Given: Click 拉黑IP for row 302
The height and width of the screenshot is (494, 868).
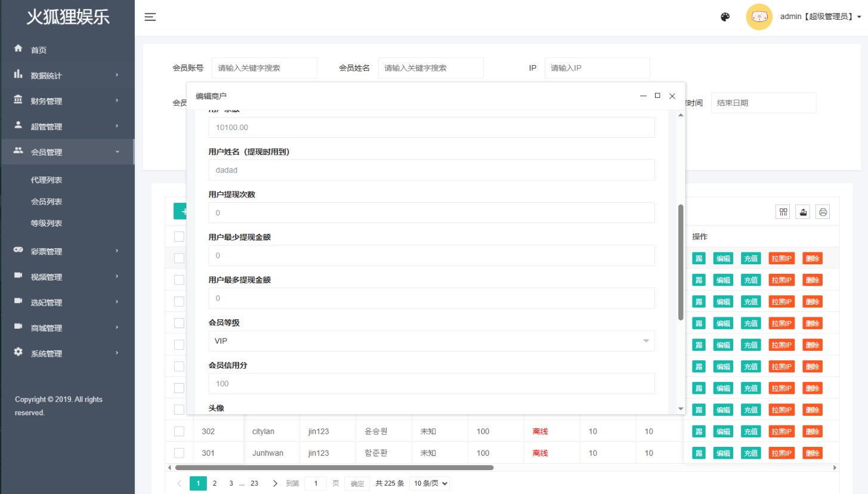Looking at the screenshot, I should [x=781, y=431].
